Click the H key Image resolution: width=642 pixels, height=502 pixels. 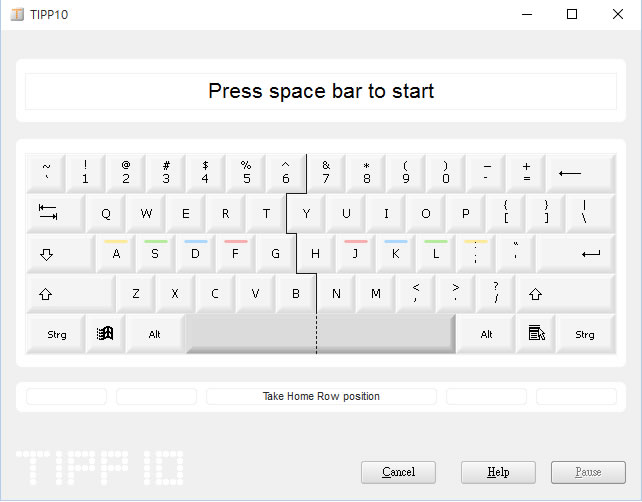click(316, 253)
